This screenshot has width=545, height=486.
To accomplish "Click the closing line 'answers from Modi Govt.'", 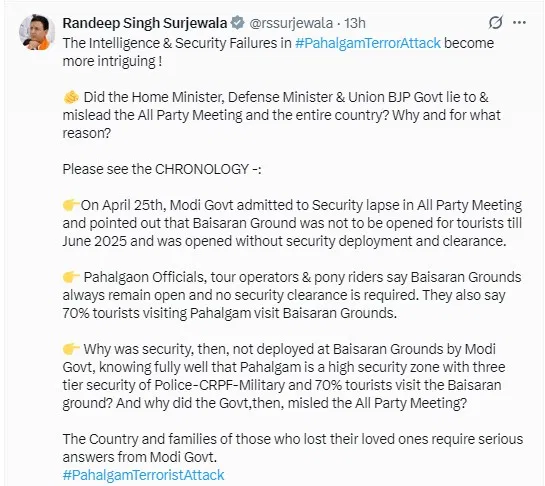I will pos(140,457).
